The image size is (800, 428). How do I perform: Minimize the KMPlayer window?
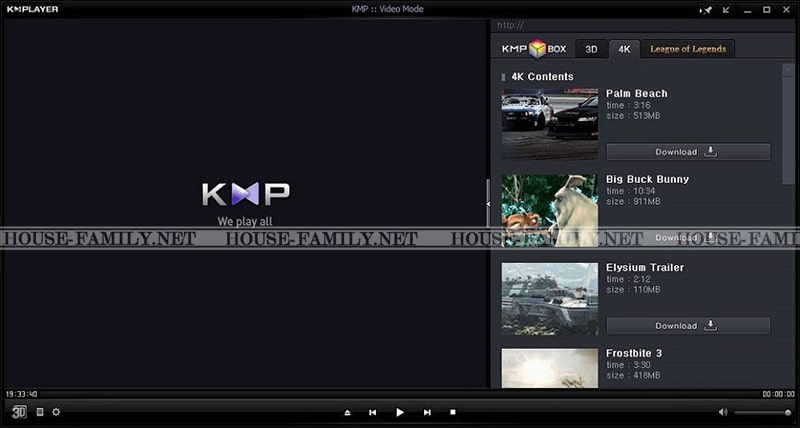coord(747,10)
